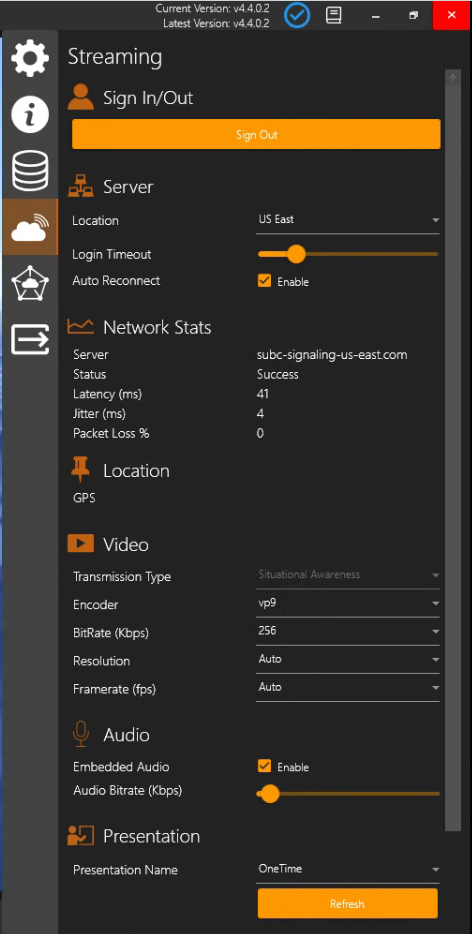Screen dimensions: 472x934
Task: Toggle the Embedded Audio Enable checkbox
Action: pos(264,766)
